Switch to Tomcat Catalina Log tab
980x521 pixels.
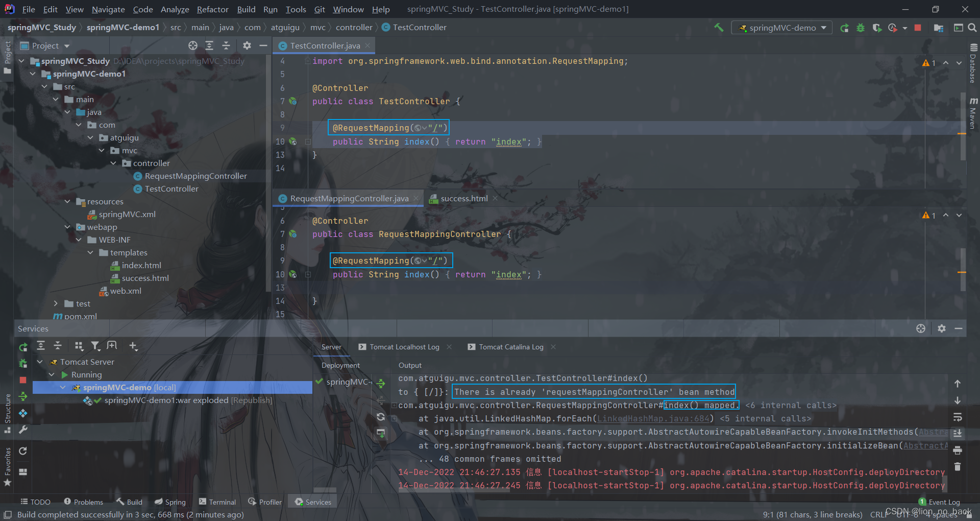click(x=511, y=347)
